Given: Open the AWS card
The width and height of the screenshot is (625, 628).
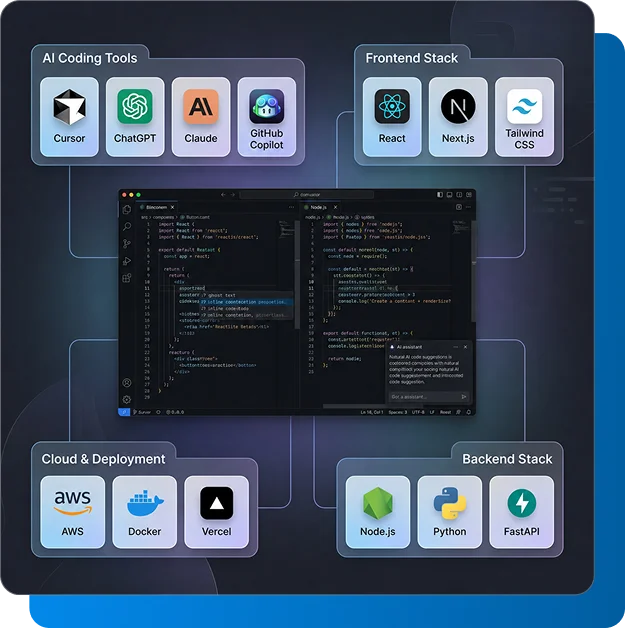Looking at the screenshot, I should point(72,512).
